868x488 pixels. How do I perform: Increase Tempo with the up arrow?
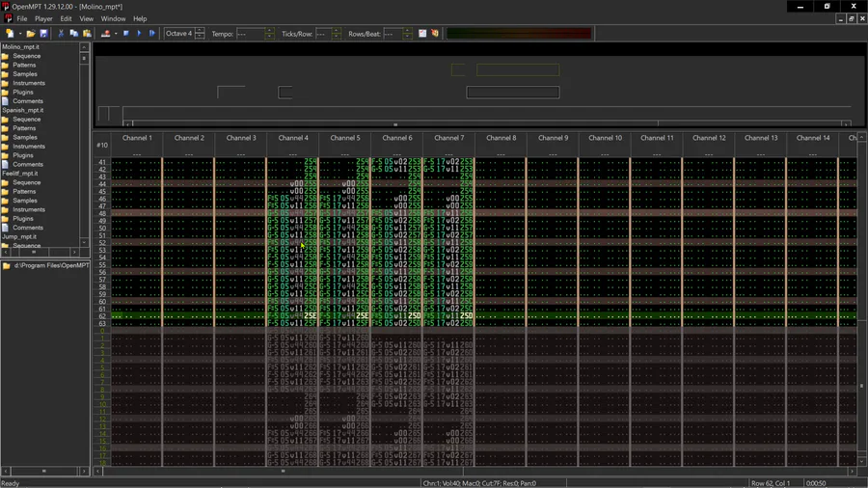coord(270,31)
